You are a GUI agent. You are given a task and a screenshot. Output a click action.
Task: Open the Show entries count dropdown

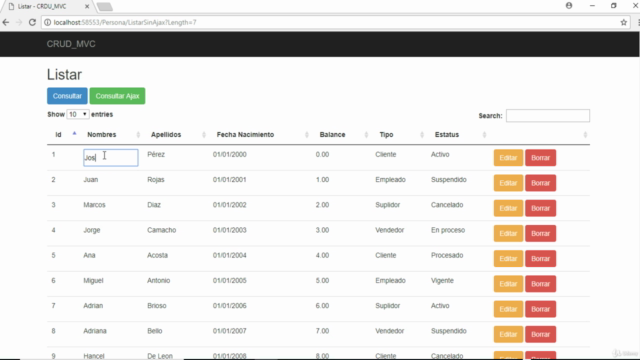pyautogui.click(x=78, y=114)
